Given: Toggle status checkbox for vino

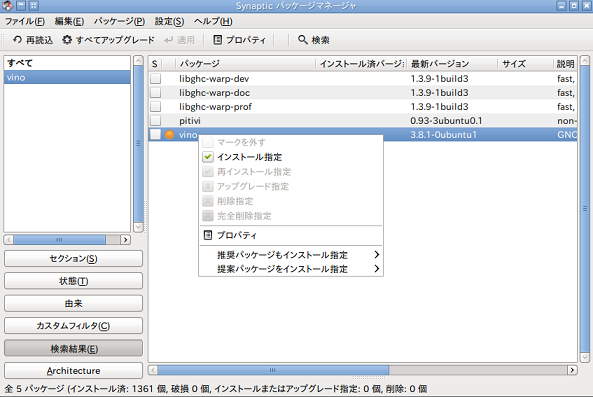Looking at the screenshot, I should [x=155, y=135].
